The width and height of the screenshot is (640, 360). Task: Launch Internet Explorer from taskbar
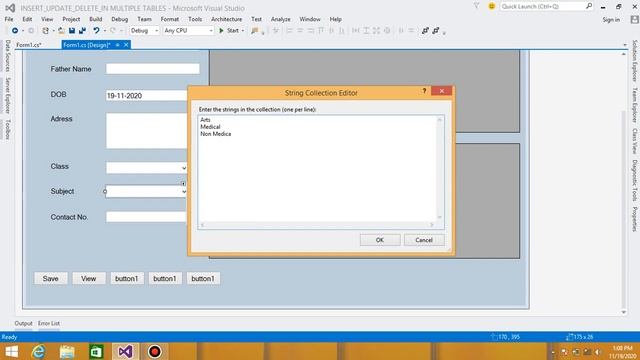tap(38, 351)
